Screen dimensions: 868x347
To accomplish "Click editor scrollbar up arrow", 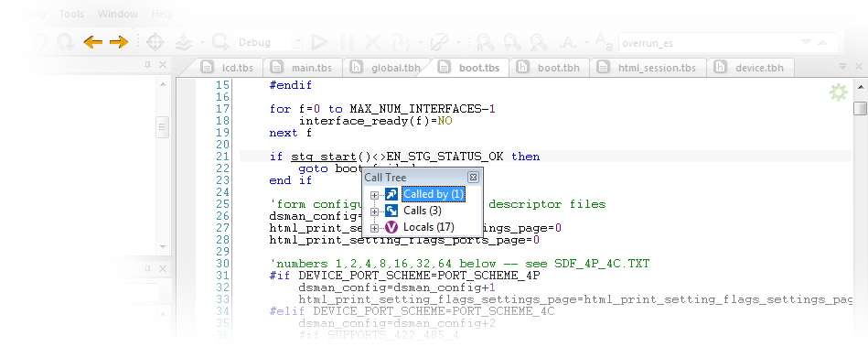I will tap(860, 88).
